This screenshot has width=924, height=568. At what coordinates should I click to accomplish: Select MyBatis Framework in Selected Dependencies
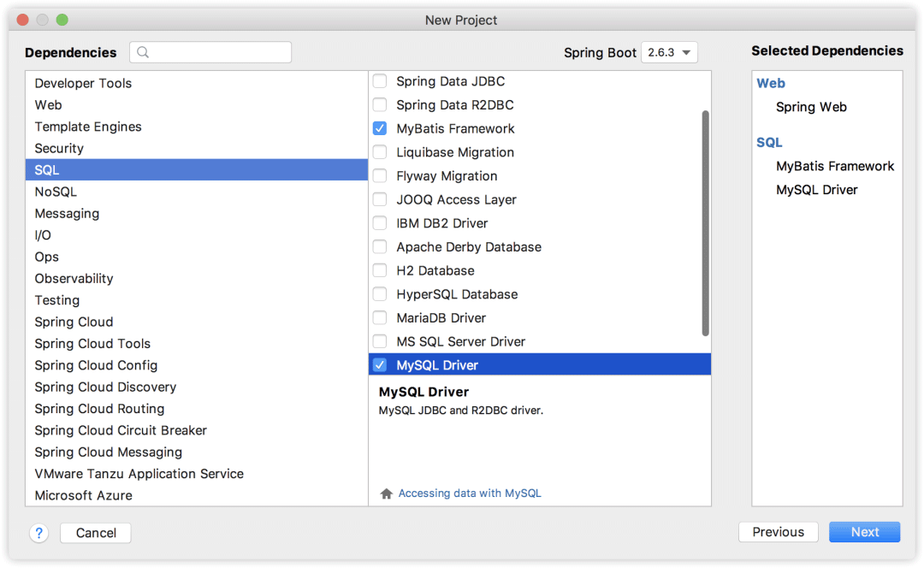click(834, 166)
